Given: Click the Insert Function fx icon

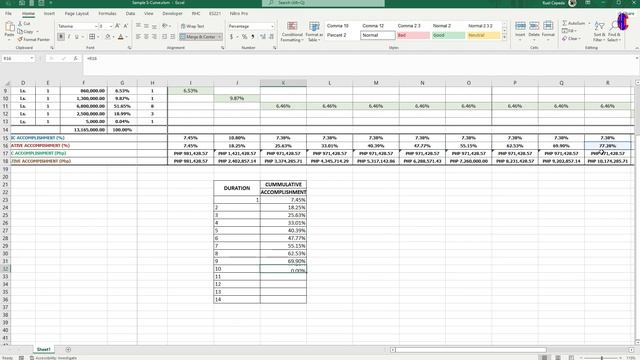Looking at the screenshot, I should click(x=76, y=58).
